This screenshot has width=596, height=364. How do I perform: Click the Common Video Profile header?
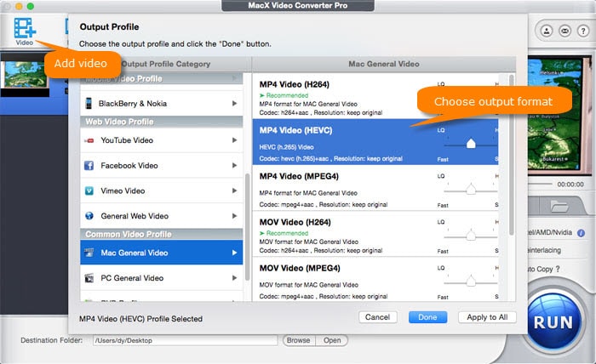pyautogui.click(x=162, y=234)
